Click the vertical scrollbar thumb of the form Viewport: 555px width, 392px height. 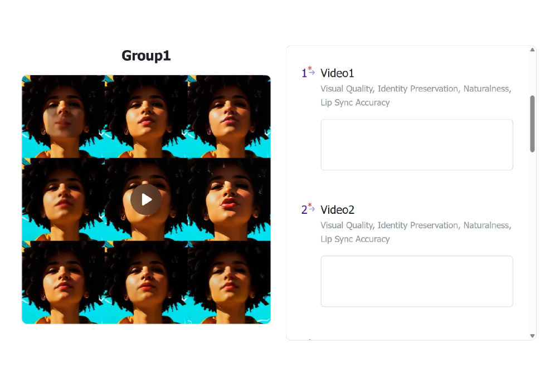[x=532, y=124]
